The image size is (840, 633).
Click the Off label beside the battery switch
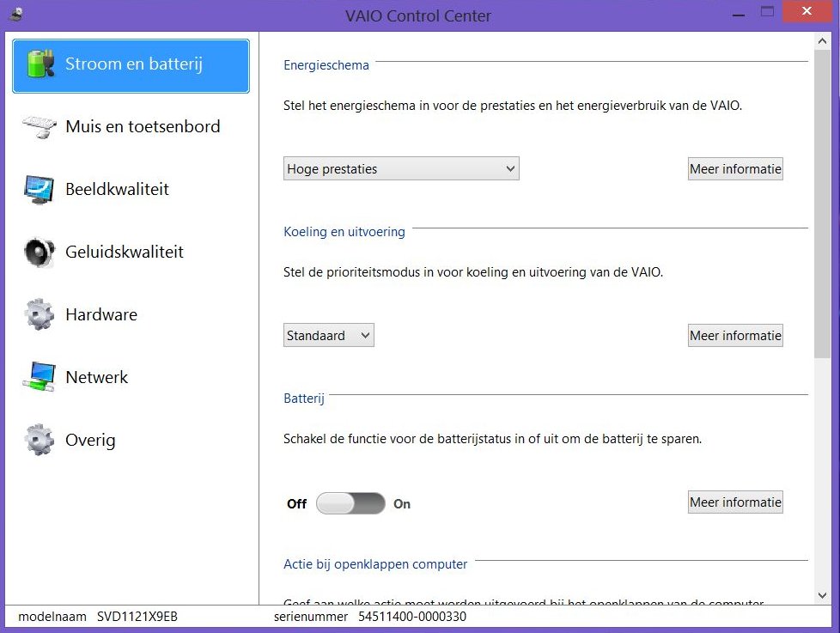click(x=297, y=504)
